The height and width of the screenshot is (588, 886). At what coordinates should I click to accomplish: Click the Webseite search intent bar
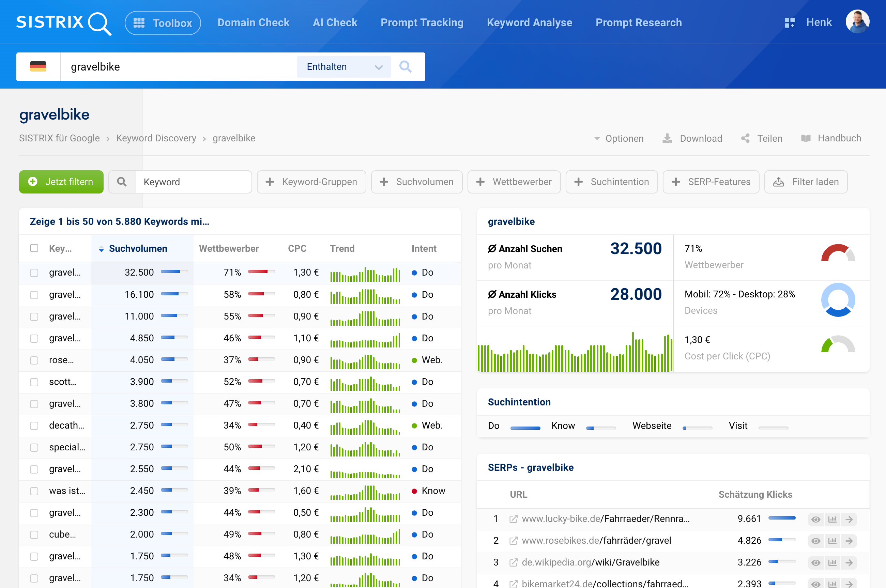[x=697, y=428]
